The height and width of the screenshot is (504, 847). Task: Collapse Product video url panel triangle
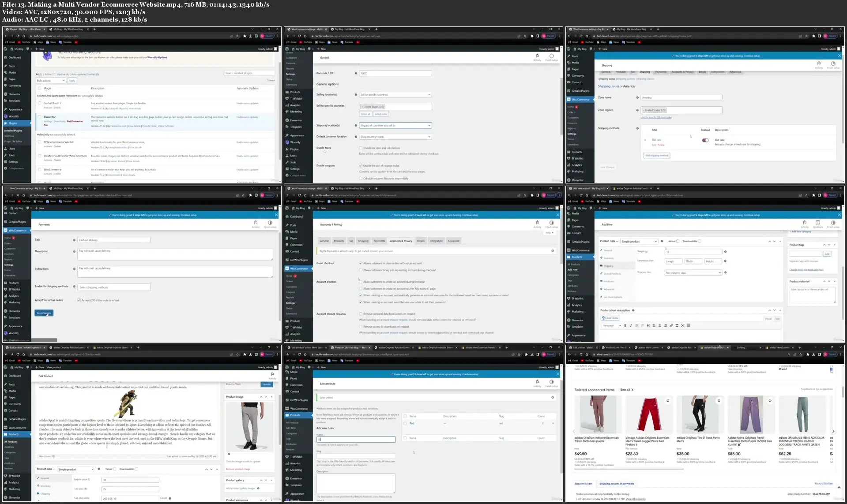pos(834,281)
